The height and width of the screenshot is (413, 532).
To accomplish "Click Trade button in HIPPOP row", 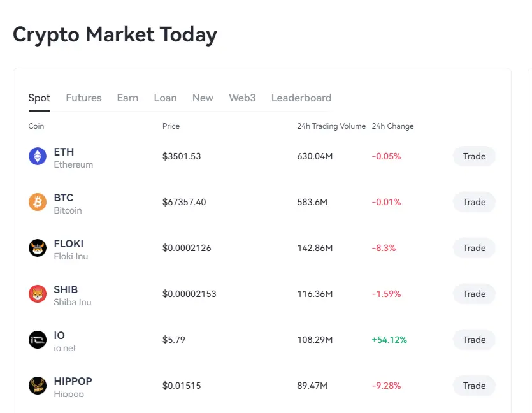I will click(x=474, y=386).
